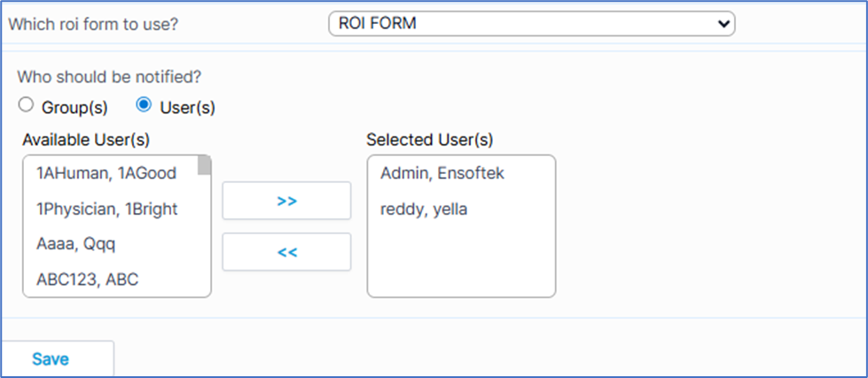Click the 'Group(s)' label text
Screen dimensions: 868x378
click(74, 107)
